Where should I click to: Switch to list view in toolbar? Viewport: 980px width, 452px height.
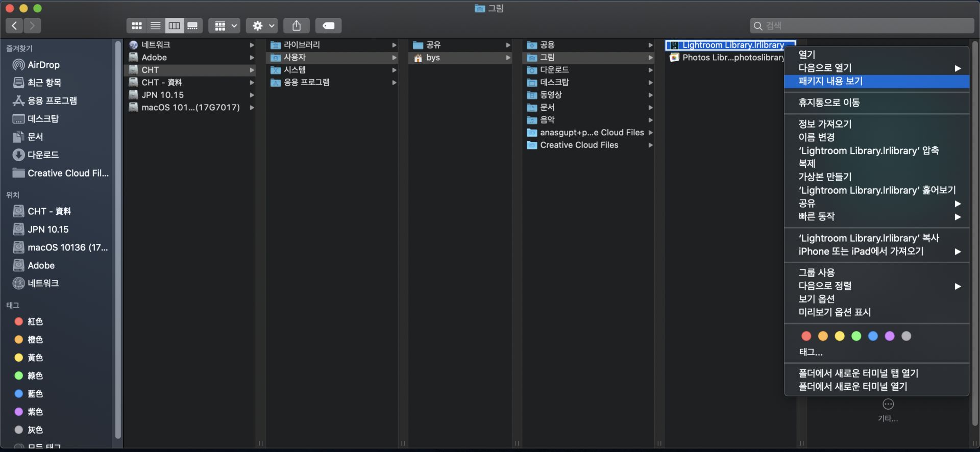[x=155, y=26]
